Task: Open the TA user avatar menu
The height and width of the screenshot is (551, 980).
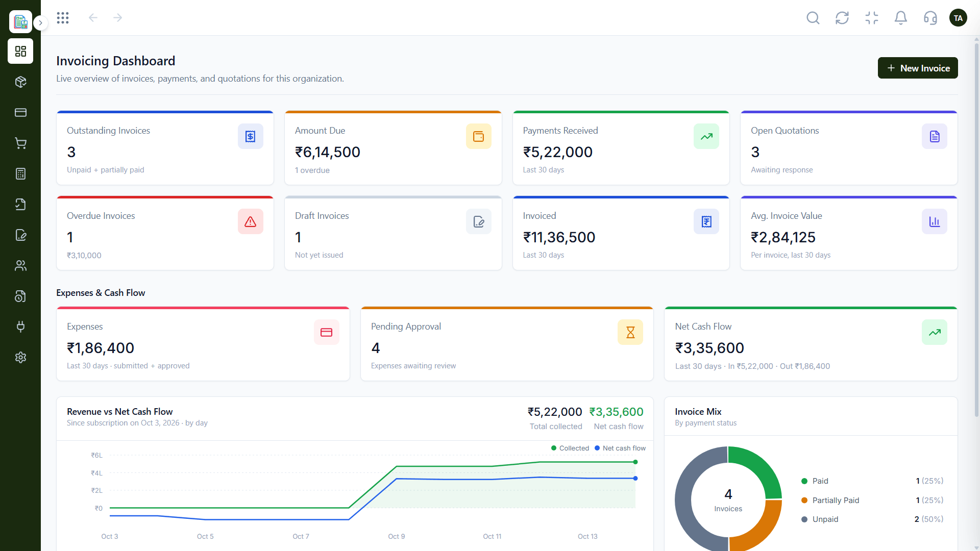Action: click(958, 18)
